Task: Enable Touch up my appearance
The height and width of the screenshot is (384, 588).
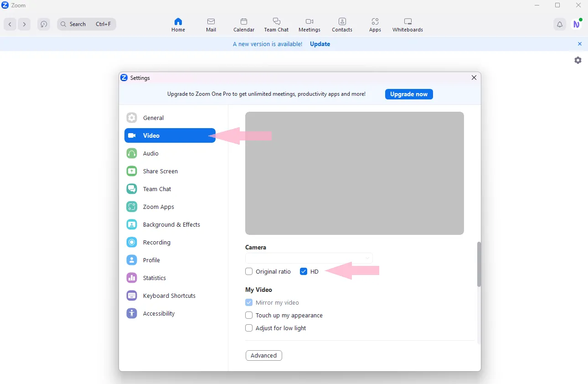Action: [x=249, y=315]
